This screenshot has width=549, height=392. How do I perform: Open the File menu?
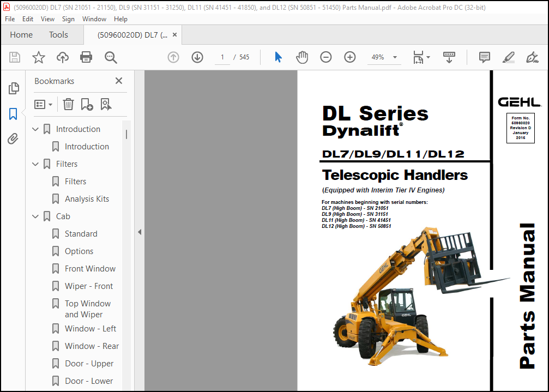tap(10, 19)
